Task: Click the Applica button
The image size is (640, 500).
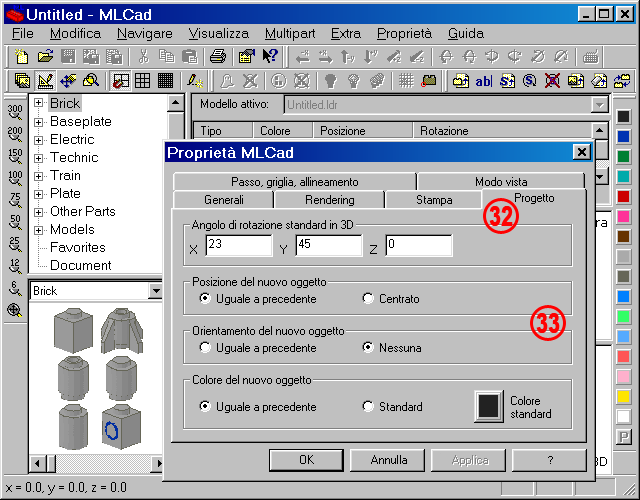Action: pos(470,460)
